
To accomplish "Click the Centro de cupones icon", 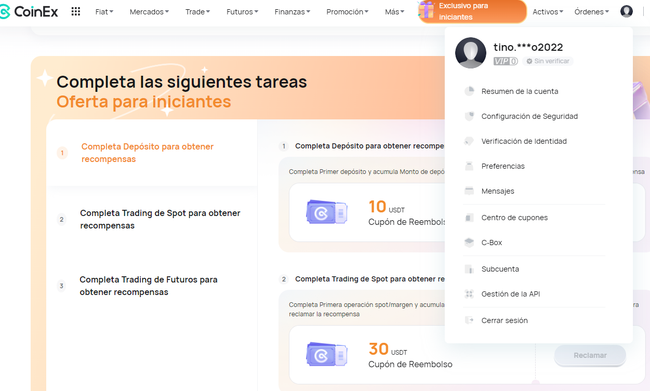I will 469,217.
